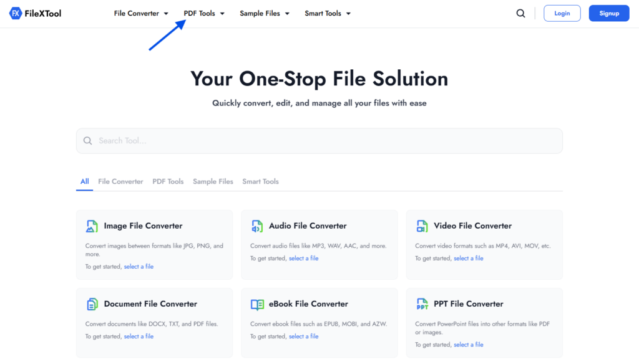639x364 pixels.
Task: Open select a file under Image File Converter
Action: (x=139, y=266)
